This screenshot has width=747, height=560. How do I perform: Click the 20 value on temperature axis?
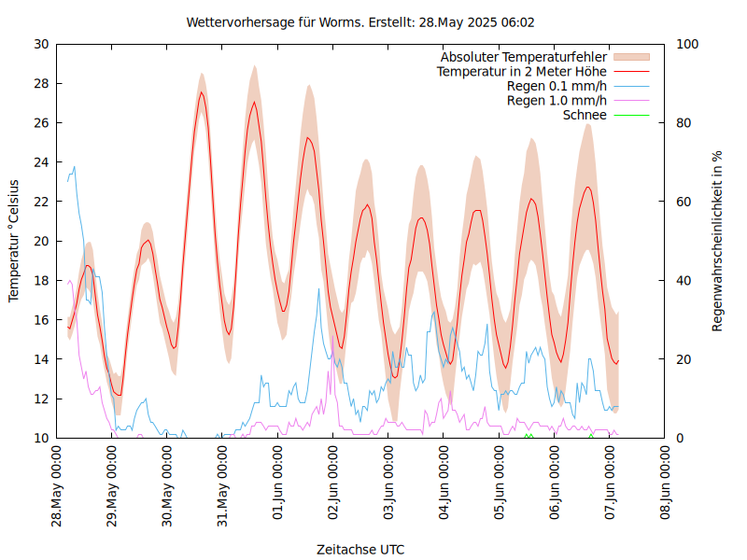41,241
